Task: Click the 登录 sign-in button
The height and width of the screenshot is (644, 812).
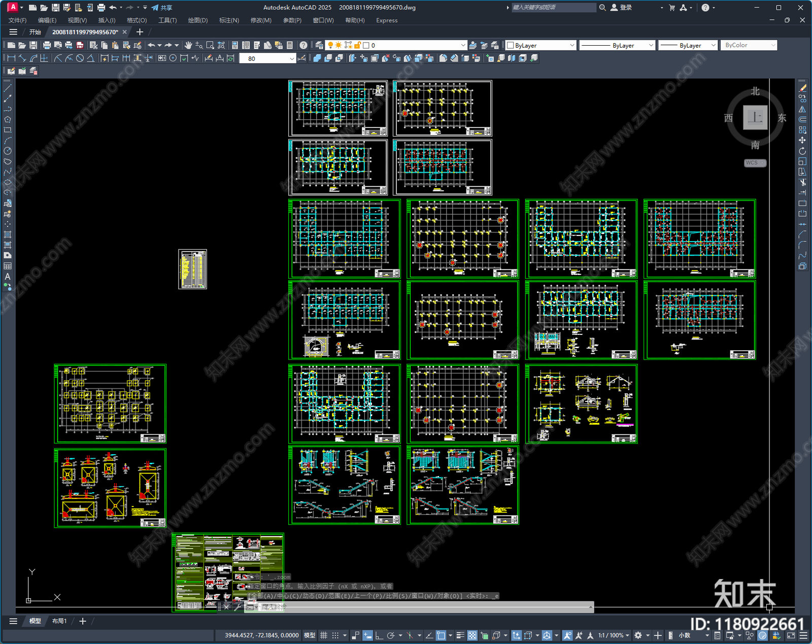Action: point(621,8)
